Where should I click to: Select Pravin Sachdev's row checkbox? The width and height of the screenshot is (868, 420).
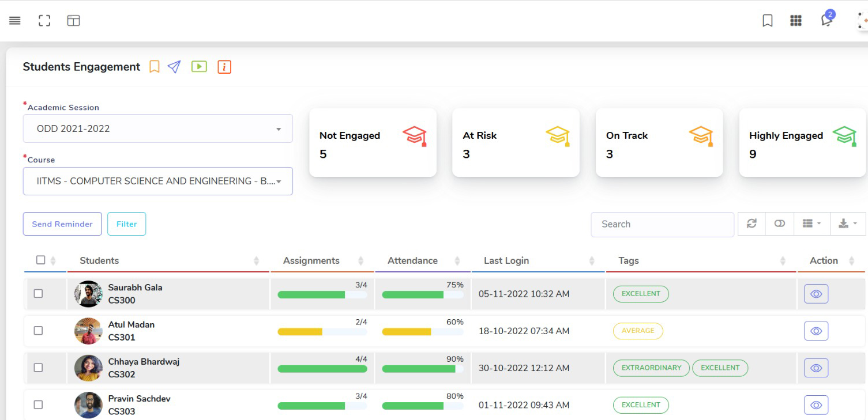tap(38, 405)
